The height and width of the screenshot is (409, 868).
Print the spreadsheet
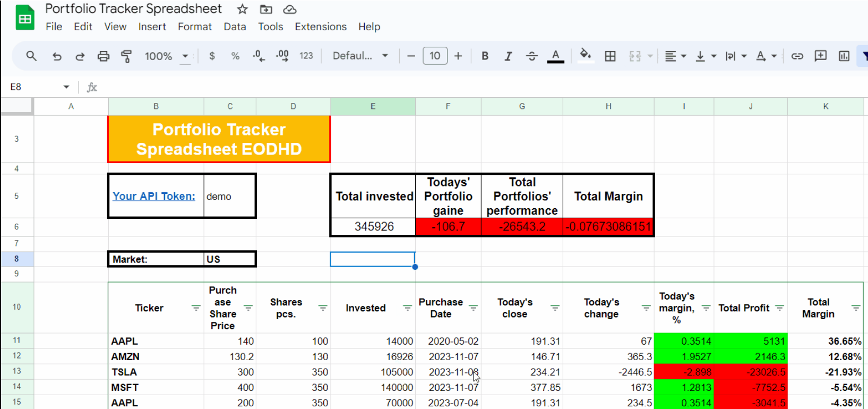point(104,56)
